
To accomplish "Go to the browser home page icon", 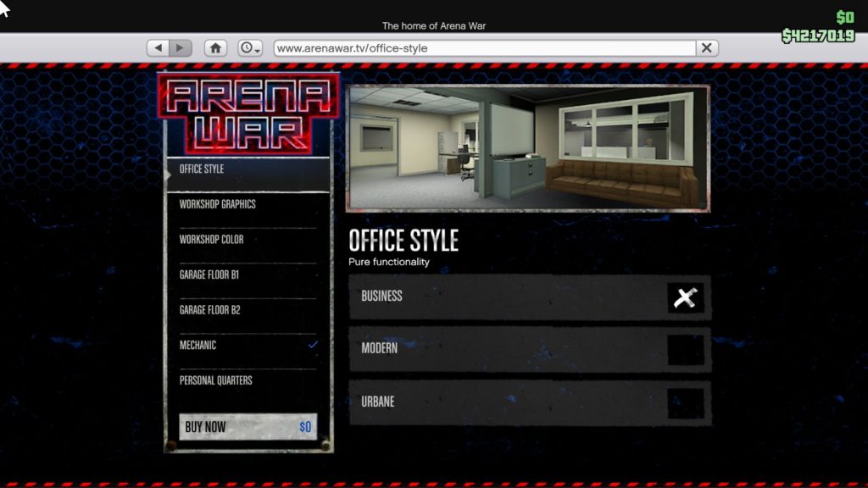I will pos(215,48).
